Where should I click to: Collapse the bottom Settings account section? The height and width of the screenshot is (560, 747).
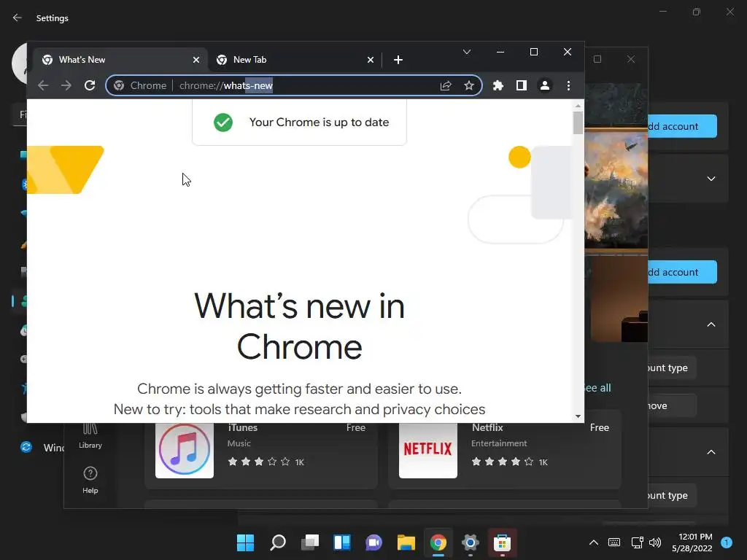click(711, 452)
